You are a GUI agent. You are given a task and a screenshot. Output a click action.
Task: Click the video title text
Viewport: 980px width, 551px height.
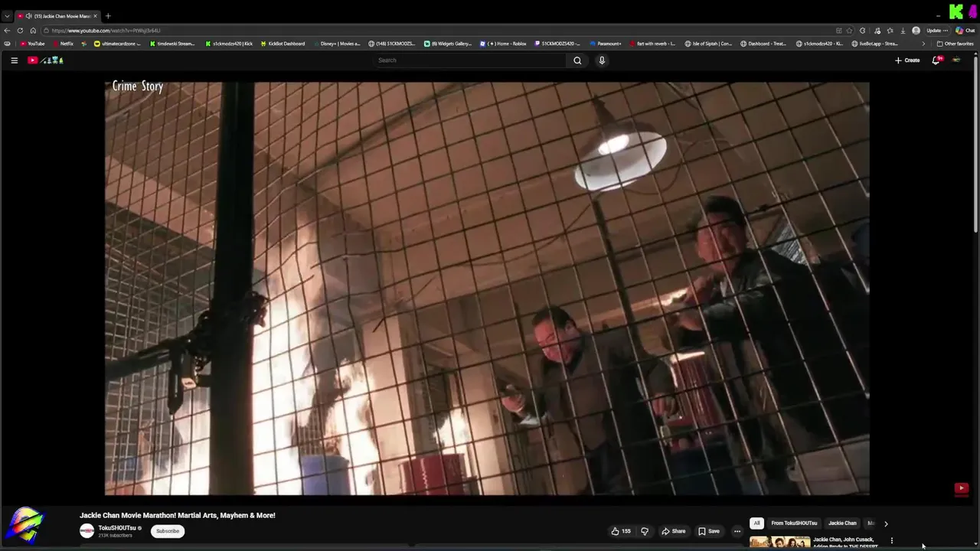pyautogui.click(x=178, y=516)
